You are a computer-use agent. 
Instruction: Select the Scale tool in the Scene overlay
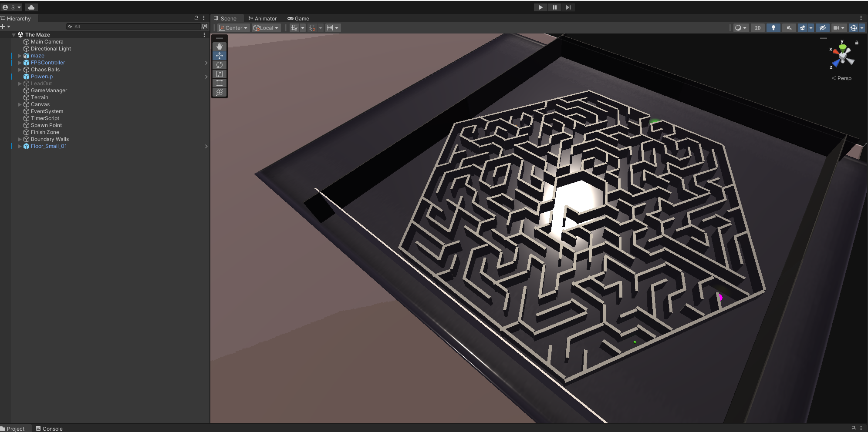(220, 74)
